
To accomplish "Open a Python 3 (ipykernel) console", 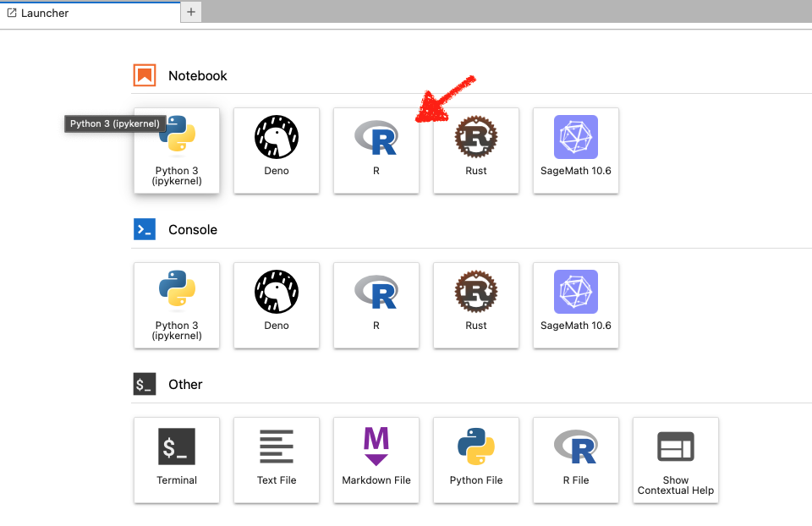I will (x=177, y=305).
